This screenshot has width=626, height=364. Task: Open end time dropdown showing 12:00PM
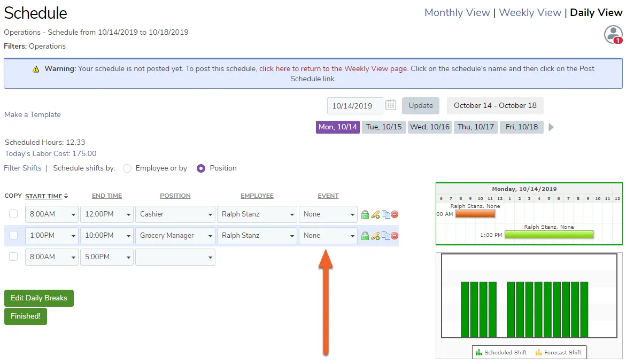[106, 214]
